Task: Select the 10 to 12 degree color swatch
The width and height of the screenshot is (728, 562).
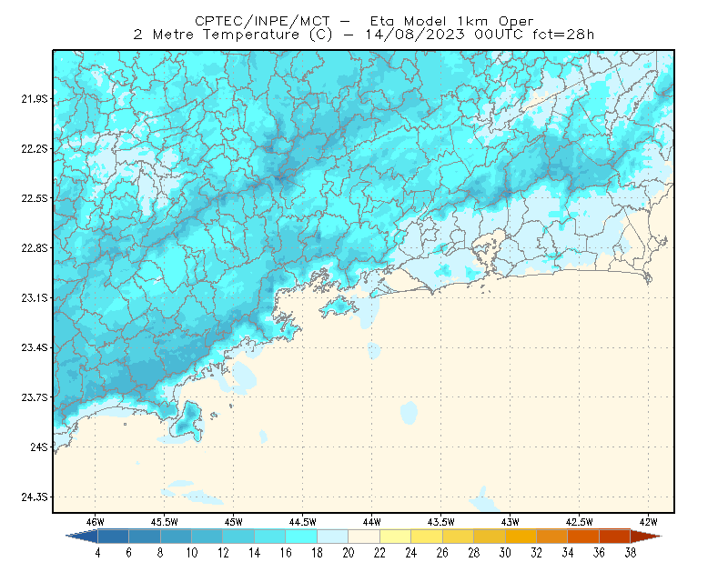Action: [207, 537]
